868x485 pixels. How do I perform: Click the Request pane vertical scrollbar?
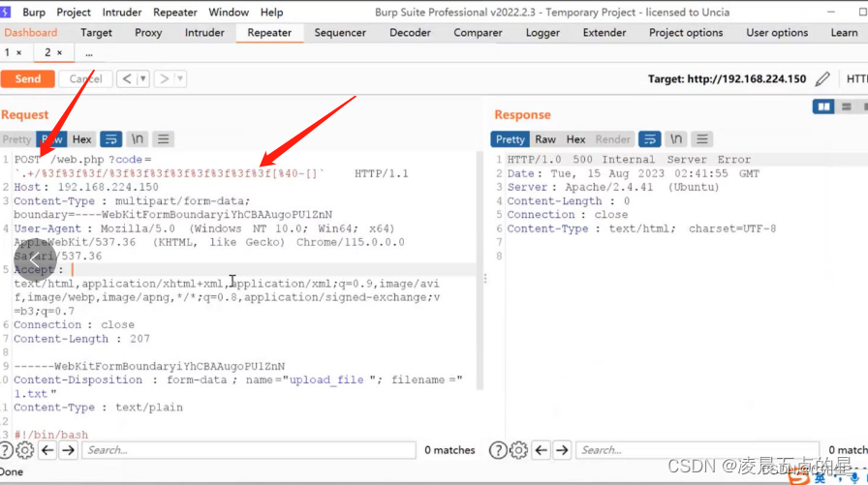click(480, 271)
